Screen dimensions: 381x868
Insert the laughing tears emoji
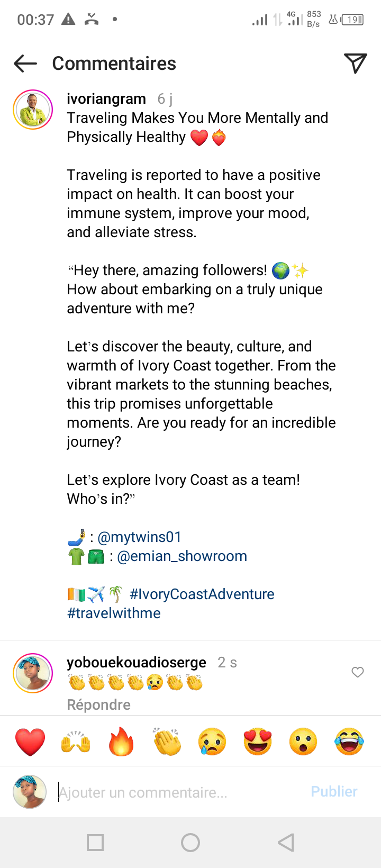349,742
